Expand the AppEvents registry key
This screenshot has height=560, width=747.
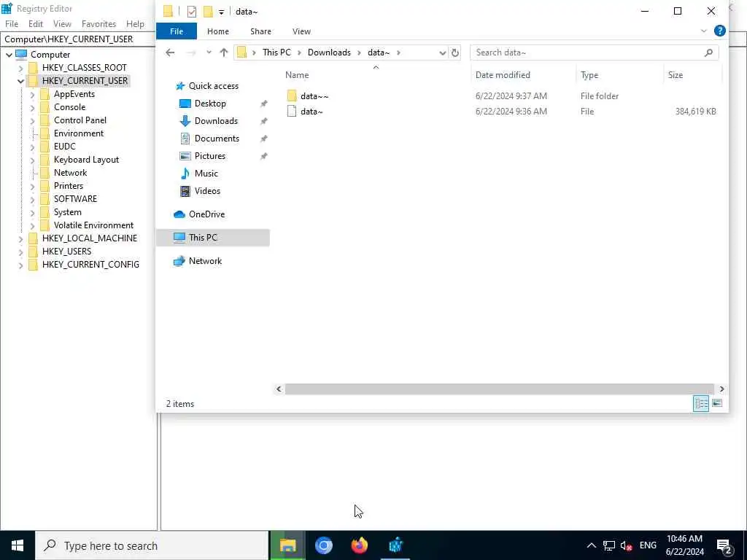(x=32, y=94)
